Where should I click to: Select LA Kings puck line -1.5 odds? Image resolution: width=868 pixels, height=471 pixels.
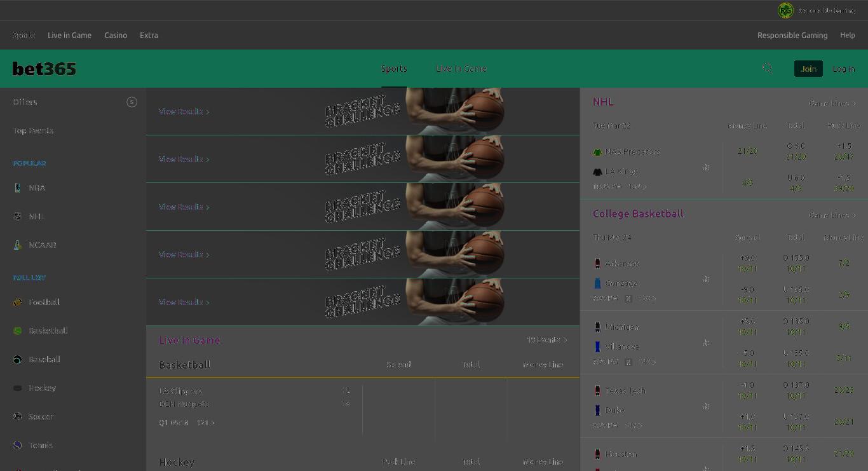[844, 183]
